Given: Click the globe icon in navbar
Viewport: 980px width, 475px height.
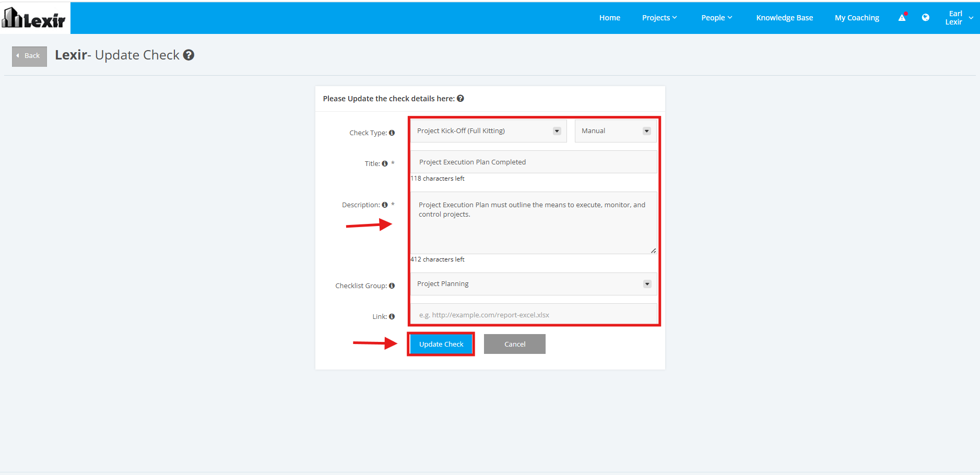Looking at the screenshot, I should click(x=925, y=17).
